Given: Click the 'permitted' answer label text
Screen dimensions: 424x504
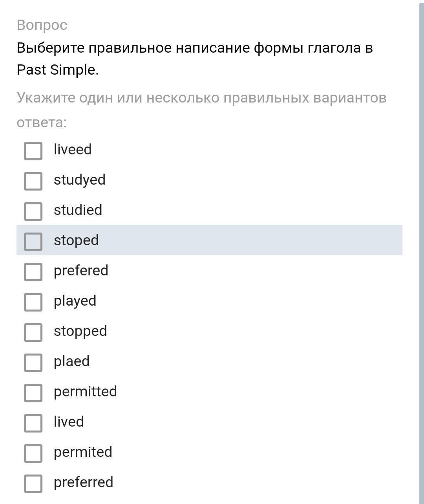Looking at the screenshot, I should pos(85,392).
